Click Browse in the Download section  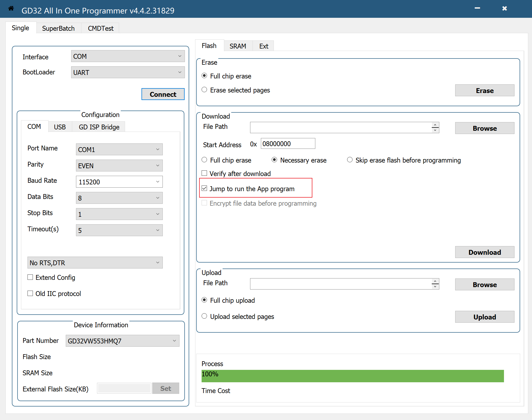pos(485,128)
